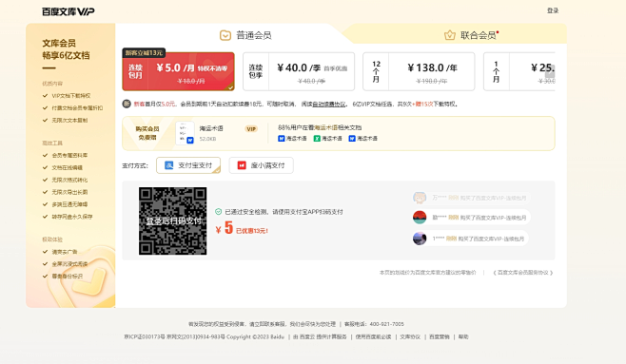Open the third 海运术语 related document
The height and width of the screenshot is (364, 626).
(362, 139)
